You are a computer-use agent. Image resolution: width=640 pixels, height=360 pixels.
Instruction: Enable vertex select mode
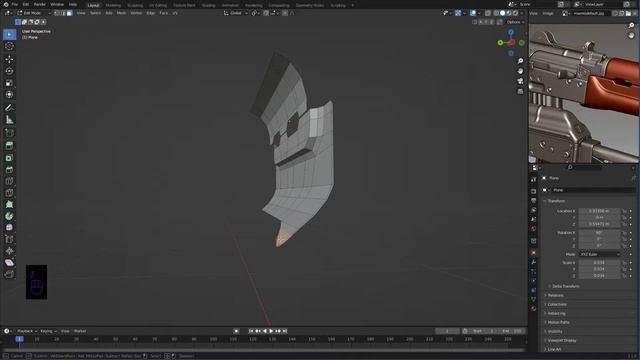(x=58, y=13)
